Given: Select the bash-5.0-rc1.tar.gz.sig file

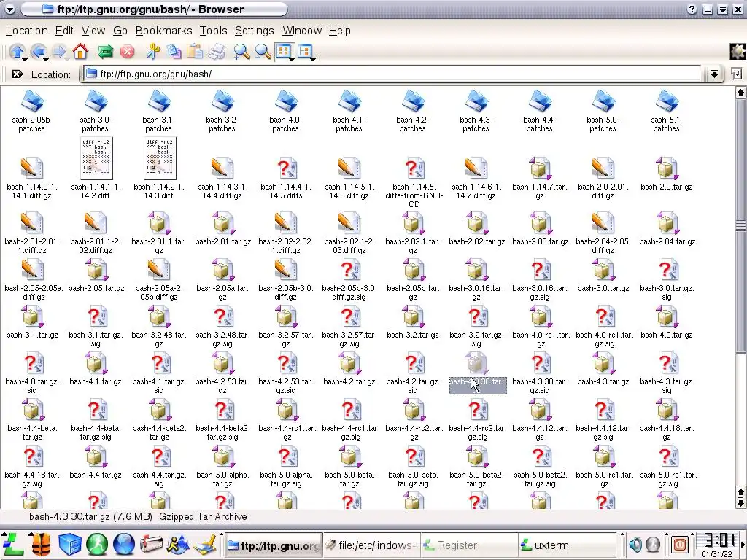Looking at the screenshot, I should pos(667,467).
